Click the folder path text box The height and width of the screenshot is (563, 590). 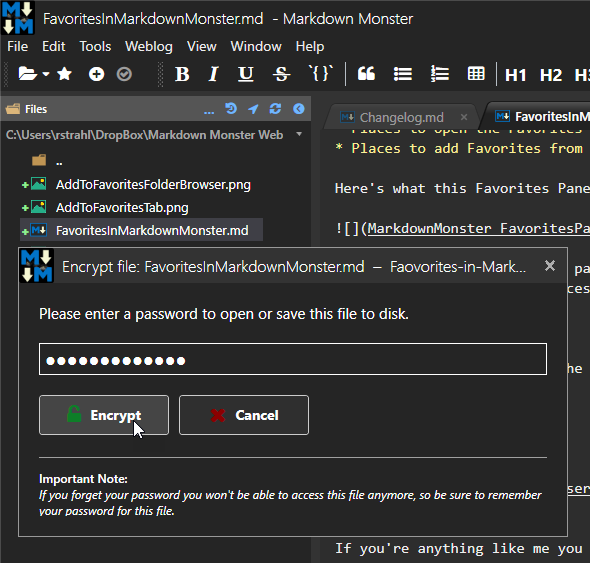(x=144, y=135)
